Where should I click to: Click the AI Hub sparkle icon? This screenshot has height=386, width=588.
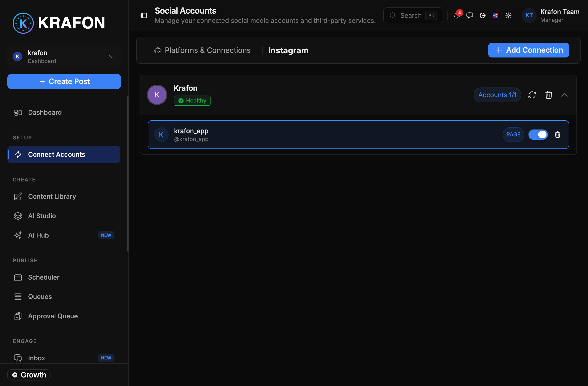[18, 235]
